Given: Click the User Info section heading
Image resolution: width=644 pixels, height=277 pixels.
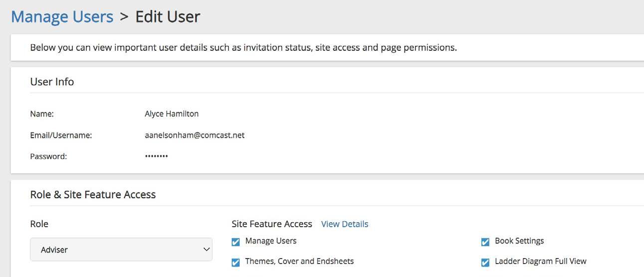Looking at the screenshot, I should point(52,82).
